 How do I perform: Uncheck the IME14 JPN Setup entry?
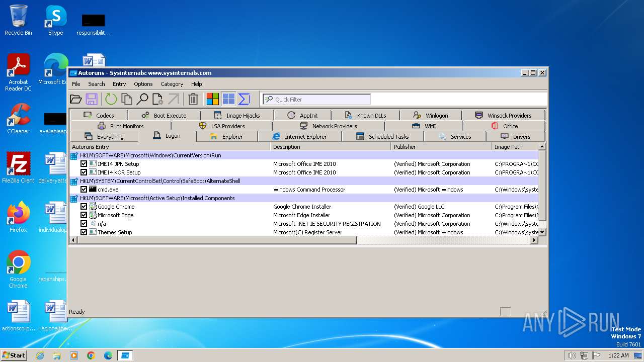[x=84, y=164]
